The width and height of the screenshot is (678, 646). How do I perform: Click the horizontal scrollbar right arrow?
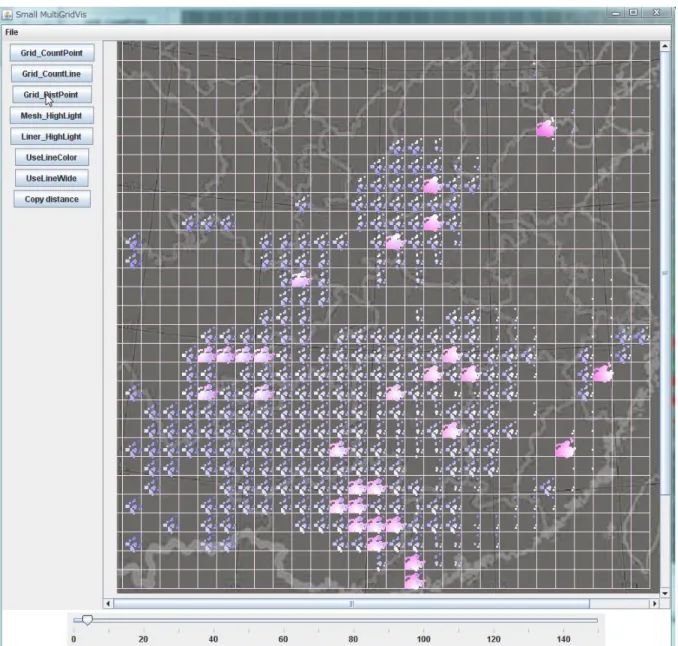[x=654, y=603]
